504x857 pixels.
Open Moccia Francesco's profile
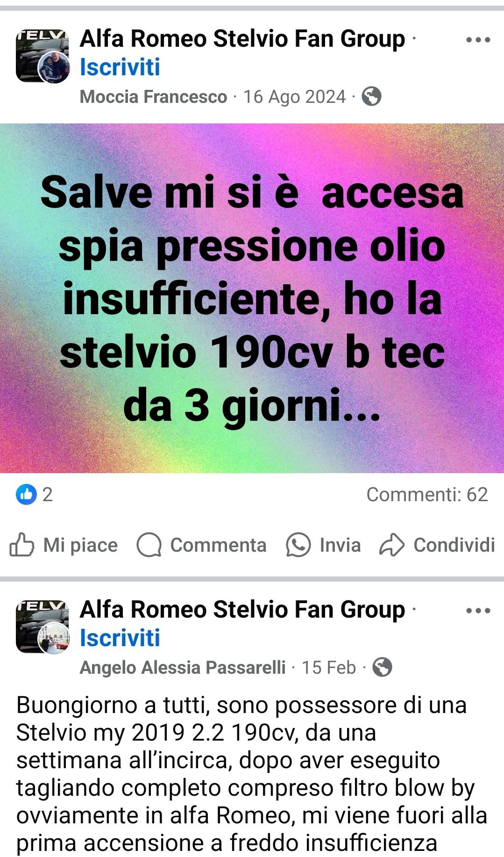click(153, 97)
